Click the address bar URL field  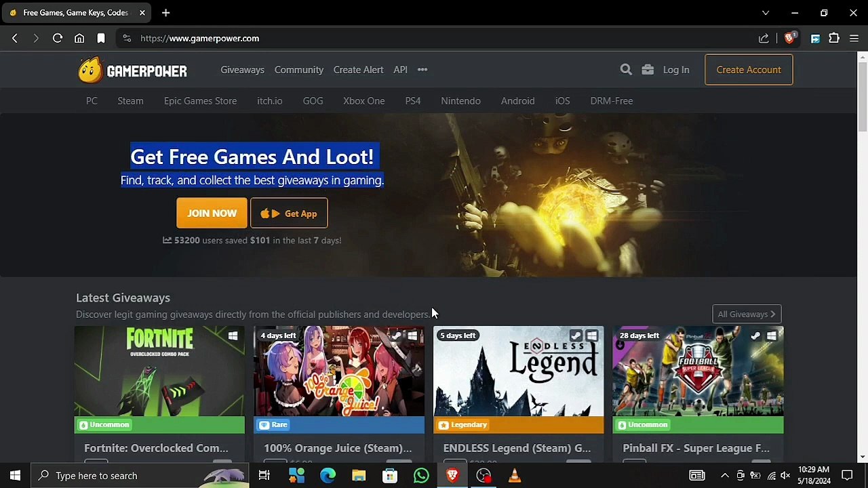(x=434, y=39)
